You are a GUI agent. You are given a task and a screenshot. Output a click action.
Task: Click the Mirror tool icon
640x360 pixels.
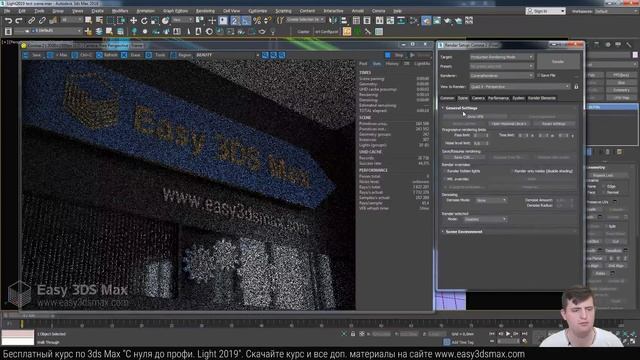tap(333, 20)
